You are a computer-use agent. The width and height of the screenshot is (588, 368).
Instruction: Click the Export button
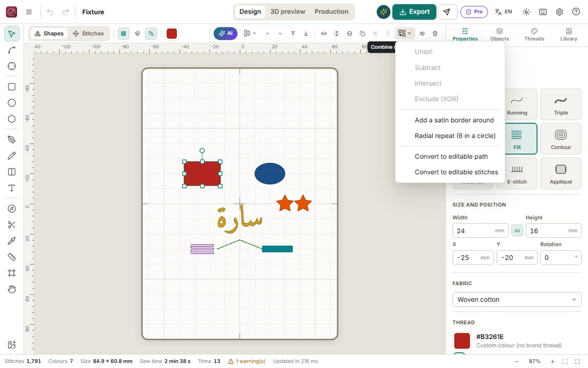click(415, 12)
